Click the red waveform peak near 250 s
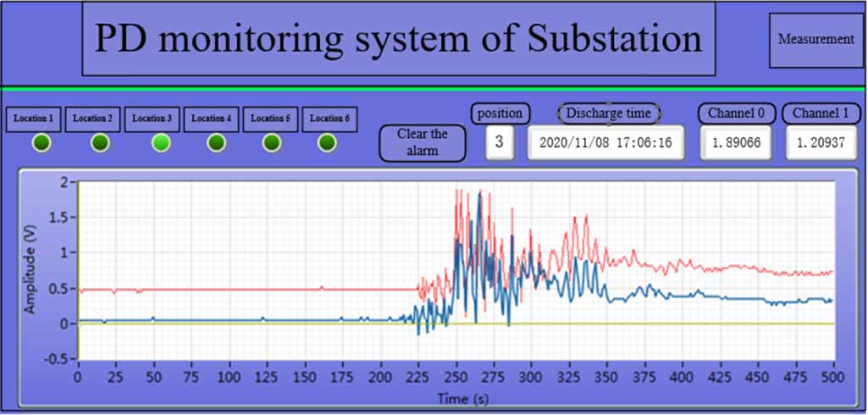The image size is (868, 415). pos(456,191)
